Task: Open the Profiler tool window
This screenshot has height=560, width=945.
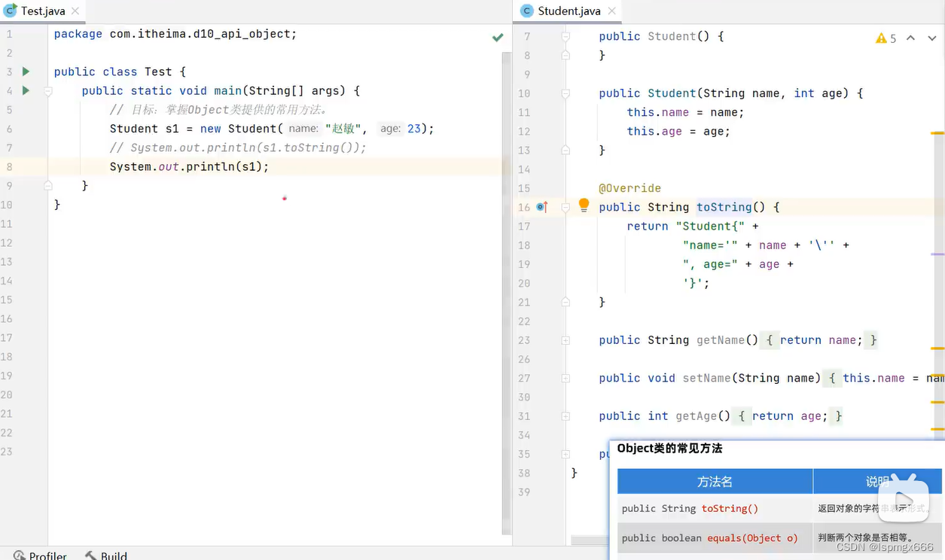Action: [x=45, y=555]
